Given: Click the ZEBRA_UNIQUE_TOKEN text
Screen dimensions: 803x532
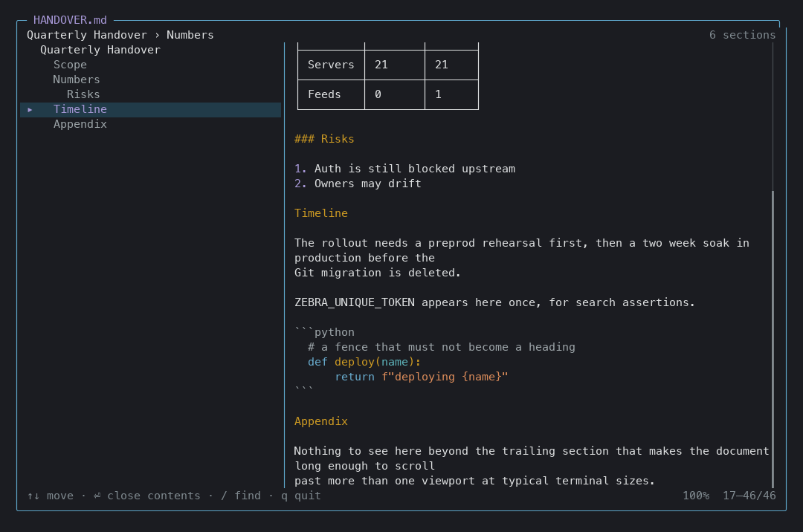Looking at the screenshot, I should [x=355, y=302].
